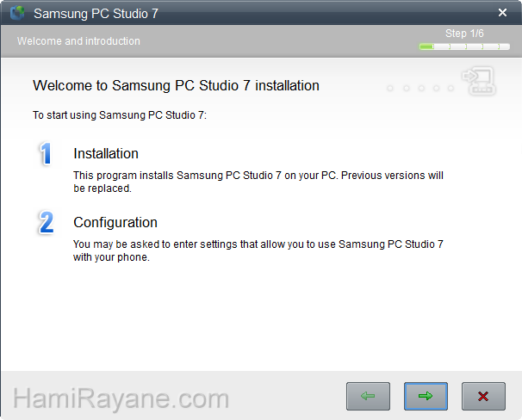
Task: Click the 'This program installs Samsung PC Studio 7' paragraph
Action: click(x=258, y=182)
